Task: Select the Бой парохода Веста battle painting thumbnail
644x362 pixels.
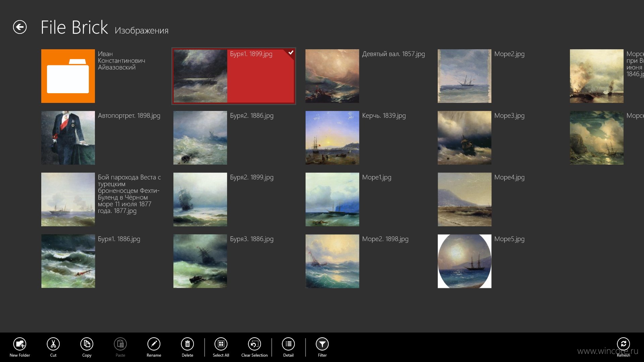Action: pyautogui.click(x=68, y=199)
